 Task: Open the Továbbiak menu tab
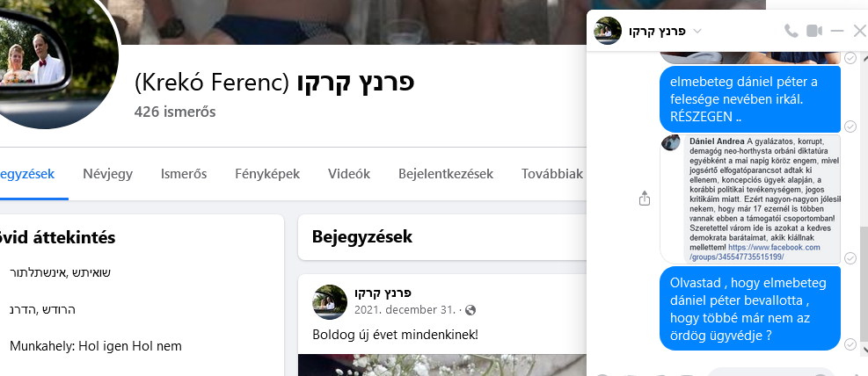pyautogui.click(x=552, y=174)
